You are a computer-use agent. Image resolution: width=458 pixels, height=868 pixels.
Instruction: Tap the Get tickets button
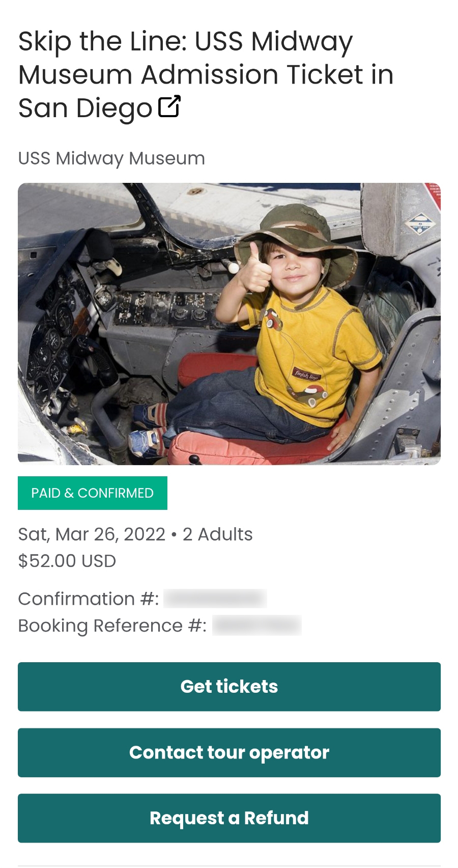(229, 687)
